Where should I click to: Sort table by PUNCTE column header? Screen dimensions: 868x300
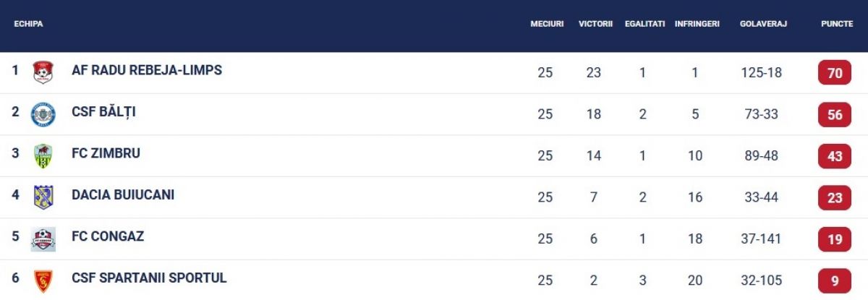(x=837, y=24)
